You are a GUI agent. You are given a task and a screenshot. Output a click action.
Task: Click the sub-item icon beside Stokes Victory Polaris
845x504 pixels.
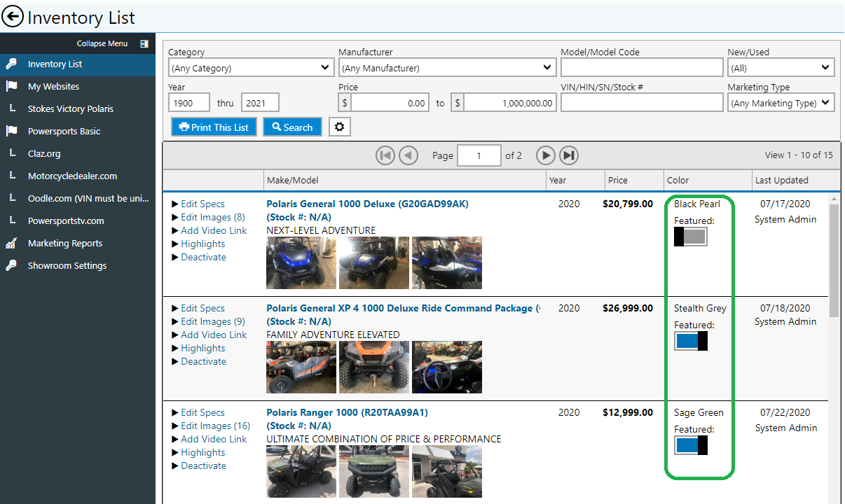click(12, 108)
